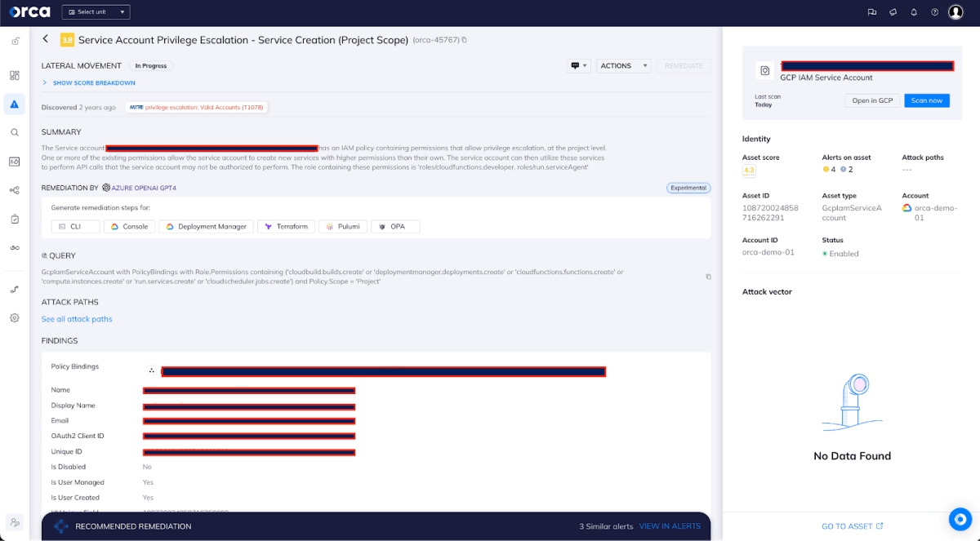Screen dimensions: 980x541
Task: Generate remediation steps for OPA
Action: (395, 226)
